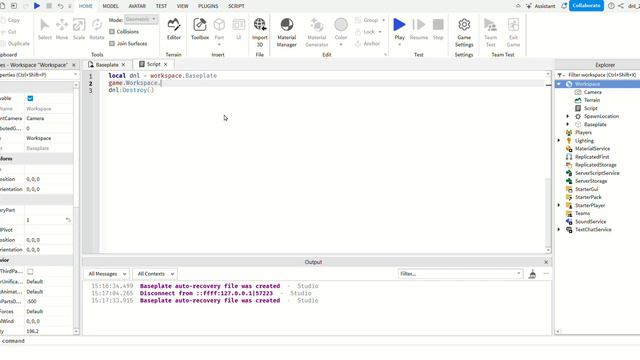
Task: Click the Collaborate button
Action: (x=586, y=6)
